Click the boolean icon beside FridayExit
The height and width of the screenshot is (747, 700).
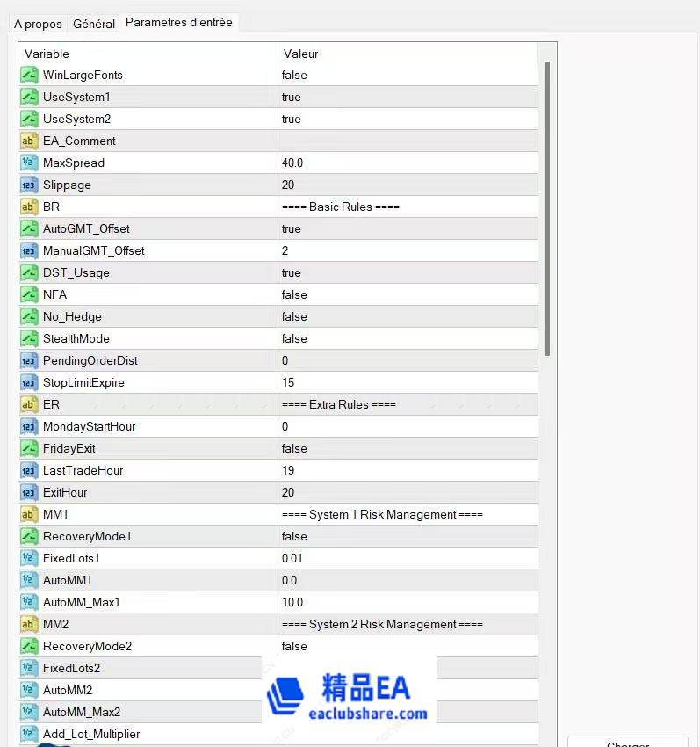point(29,448)
